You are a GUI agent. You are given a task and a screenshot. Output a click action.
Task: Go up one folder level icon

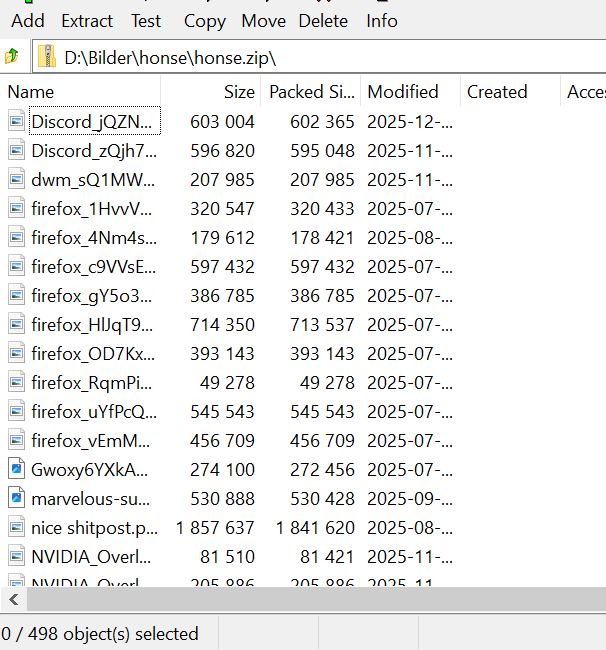point(12,56)
